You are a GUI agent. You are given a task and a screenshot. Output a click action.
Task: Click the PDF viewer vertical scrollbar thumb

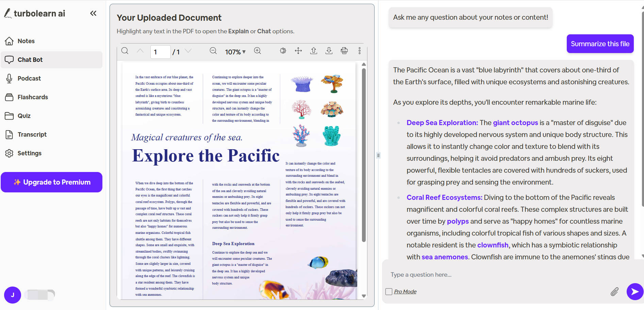point(364,155)
